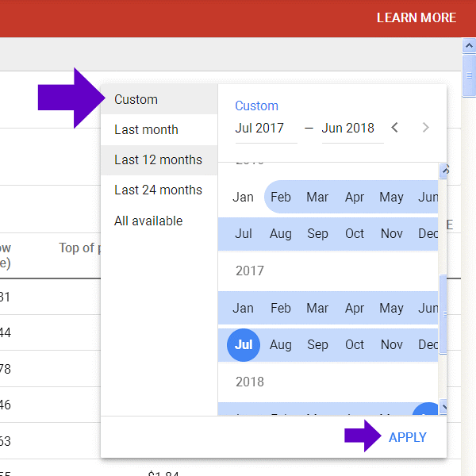The height and width of the screenshot is (476, 476).
Task: Pick the Last 24 months preset
Action: pyautogui.click(x=158, y=190)
